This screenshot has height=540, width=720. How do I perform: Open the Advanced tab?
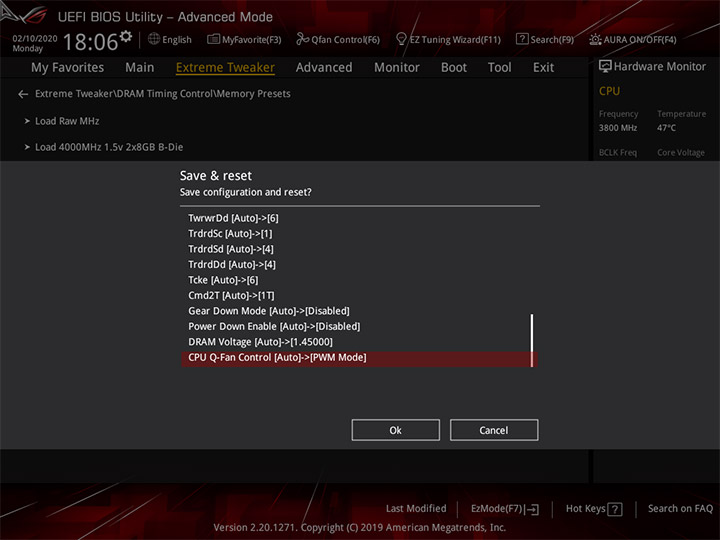(x=324, y=68)
